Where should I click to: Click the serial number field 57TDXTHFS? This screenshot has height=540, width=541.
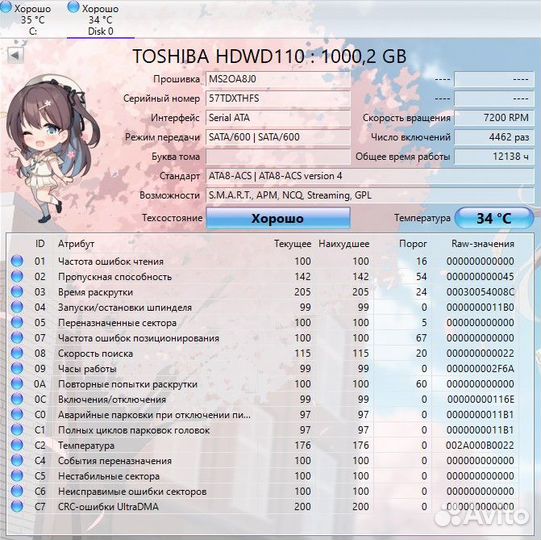(x=278, y=99)
